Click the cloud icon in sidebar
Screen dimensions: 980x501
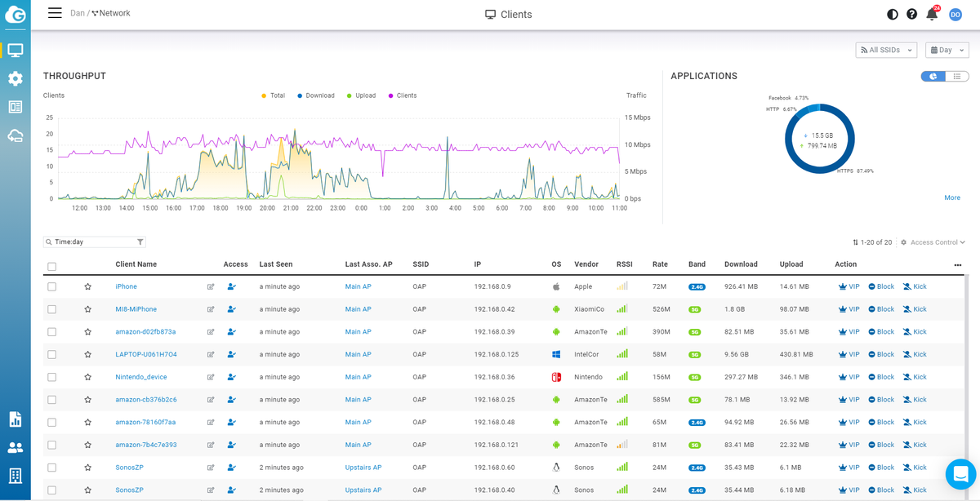[x=15, y=135]
